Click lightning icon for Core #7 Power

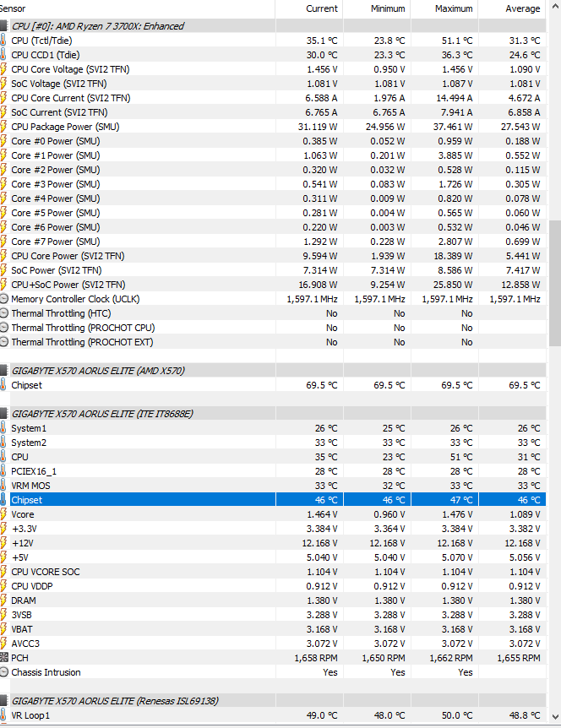[3, 242]
